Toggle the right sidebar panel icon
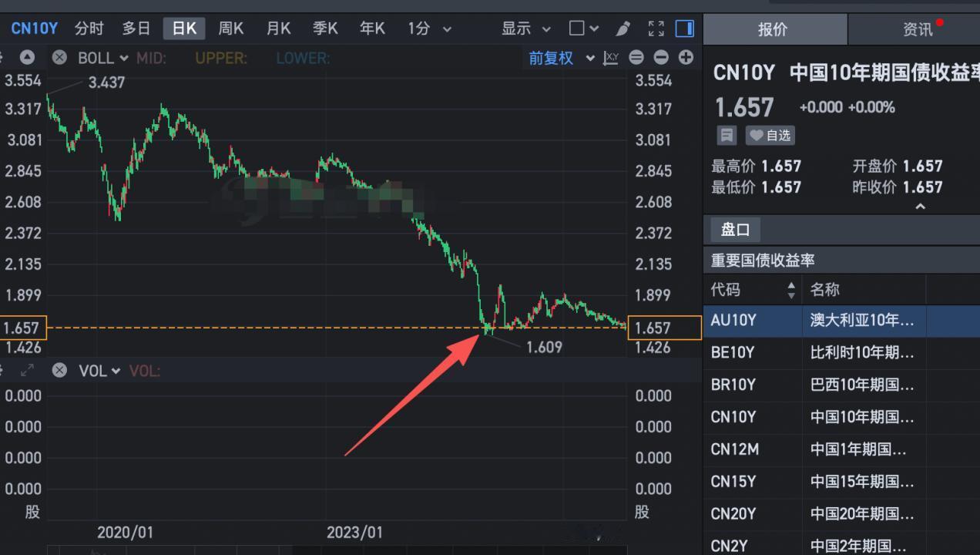The width and height of the screenshot is (980, 555). [684, 29]
